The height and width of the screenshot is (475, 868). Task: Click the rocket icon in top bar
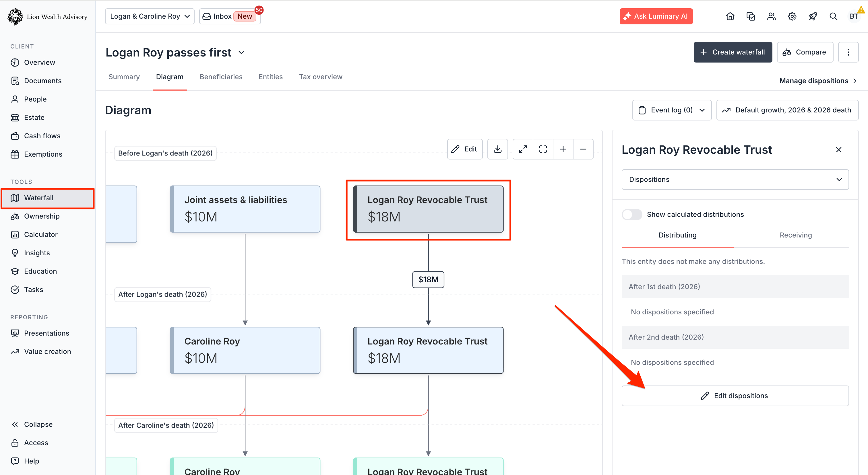813,16
